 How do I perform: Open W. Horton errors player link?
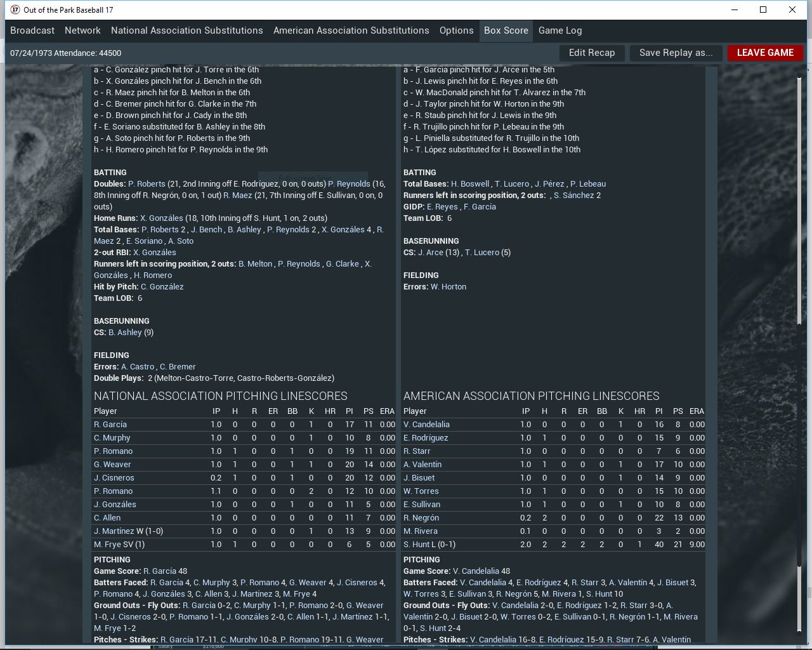pyautogui.click(x=448, y=287)
